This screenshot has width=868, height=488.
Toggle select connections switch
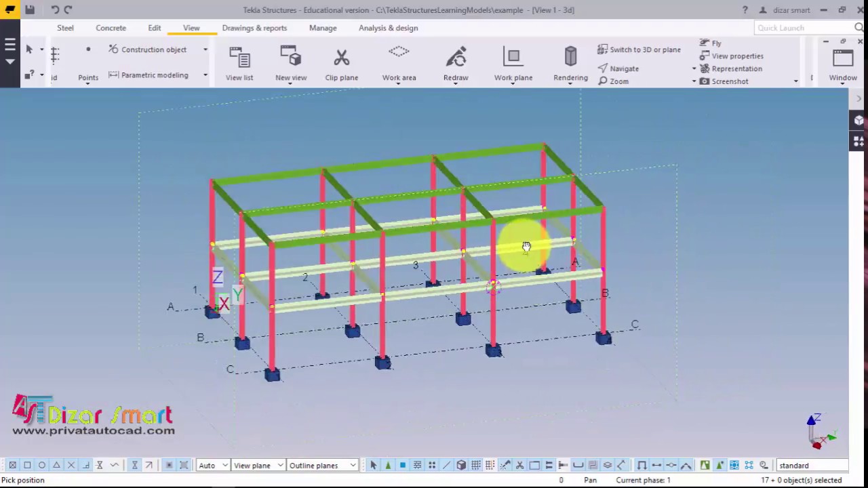[388, 465]
